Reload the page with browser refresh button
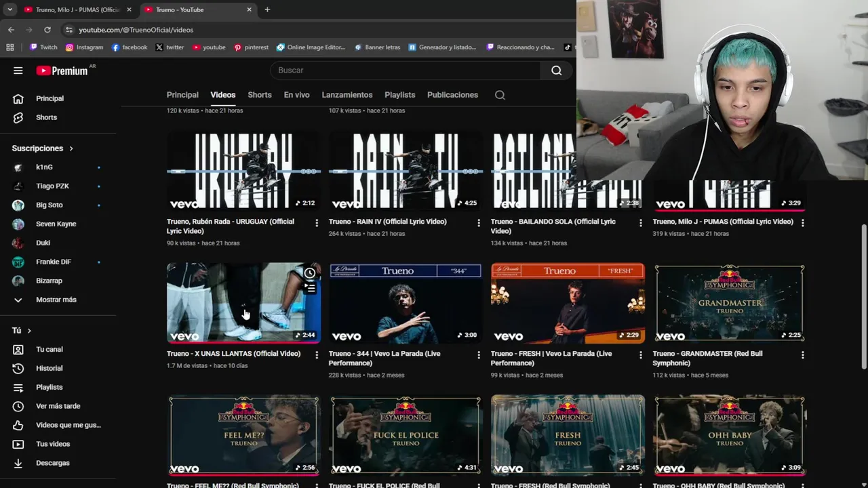868x488 pixels. click(47, 30)
